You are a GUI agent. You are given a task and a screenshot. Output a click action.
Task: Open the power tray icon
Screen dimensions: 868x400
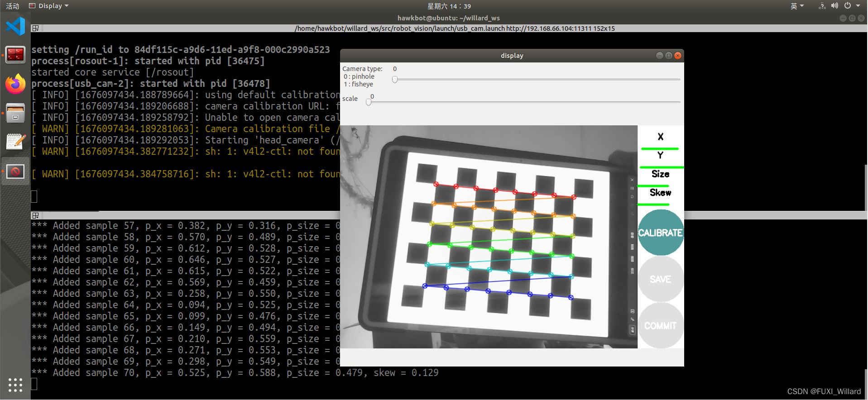(848, 6)
